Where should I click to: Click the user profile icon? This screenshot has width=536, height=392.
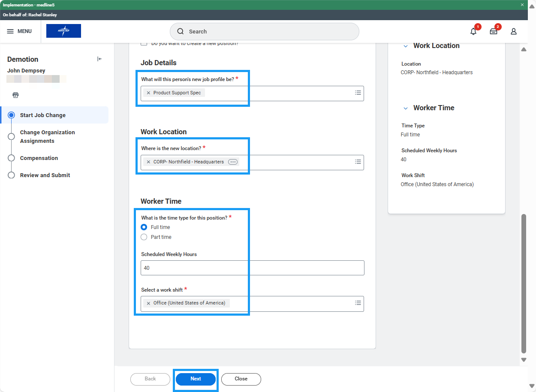click(x=513, y=31)
